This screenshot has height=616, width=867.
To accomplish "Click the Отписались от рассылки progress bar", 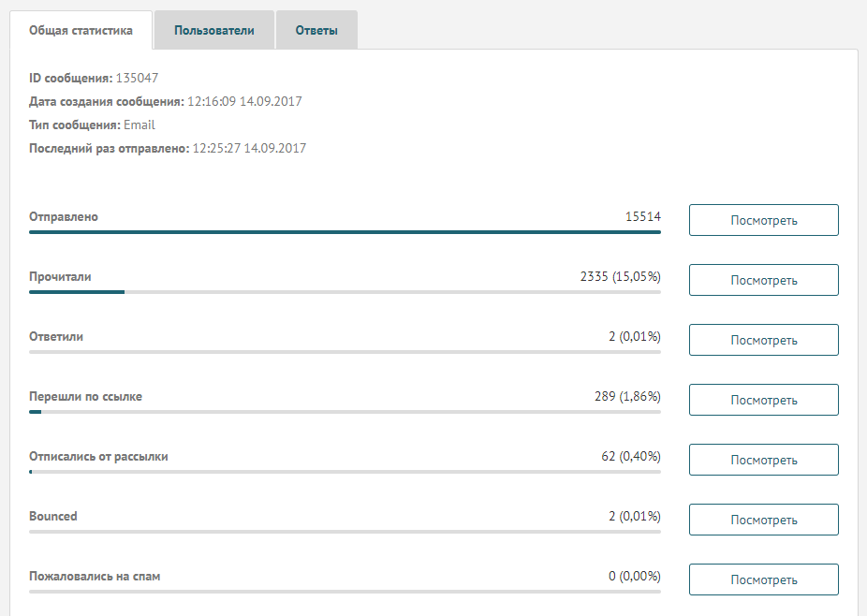I will [345, 472].
